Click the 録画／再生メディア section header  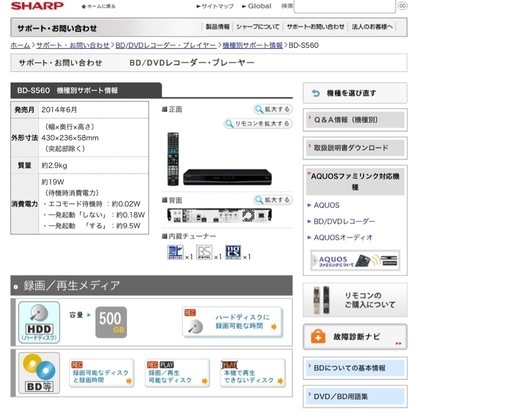point(152,286)
